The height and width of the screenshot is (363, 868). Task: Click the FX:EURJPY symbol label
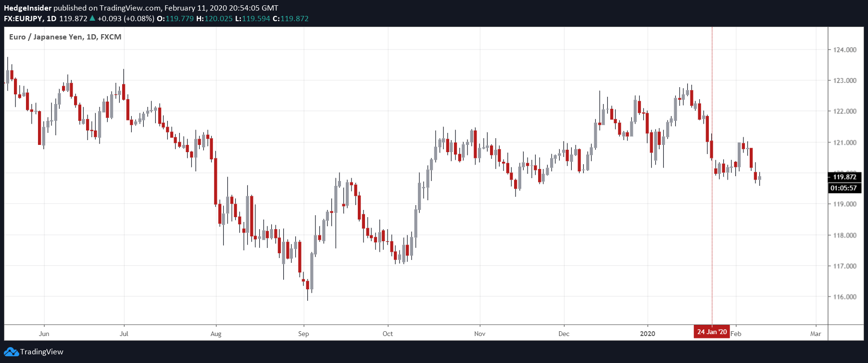pyautogui.click(x=23, y=19)
